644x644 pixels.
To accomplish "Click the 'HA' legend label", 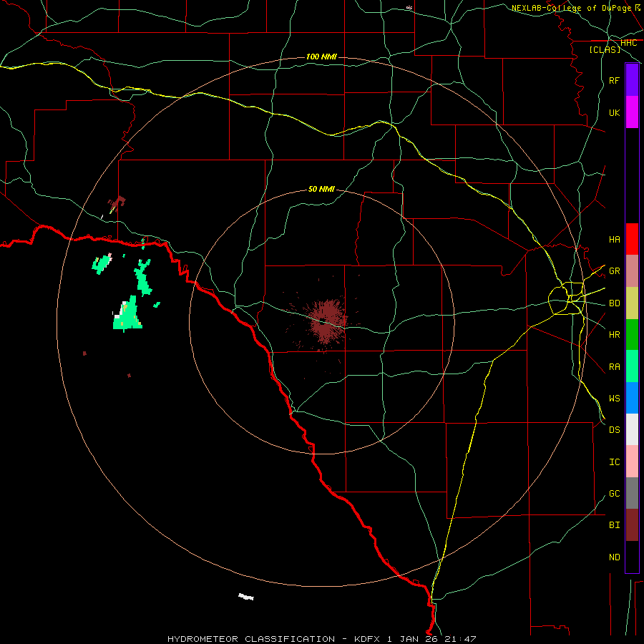I will pos(614,239).
